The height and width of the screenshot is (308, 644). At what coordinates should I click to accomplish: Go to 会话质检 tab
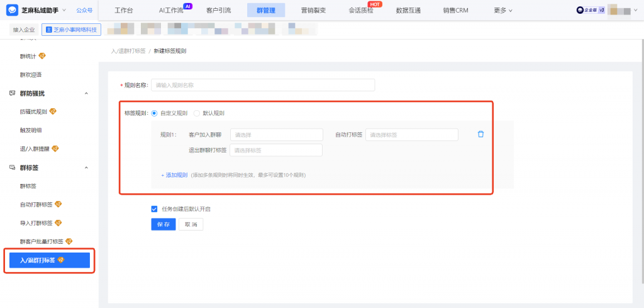[360, 10]
